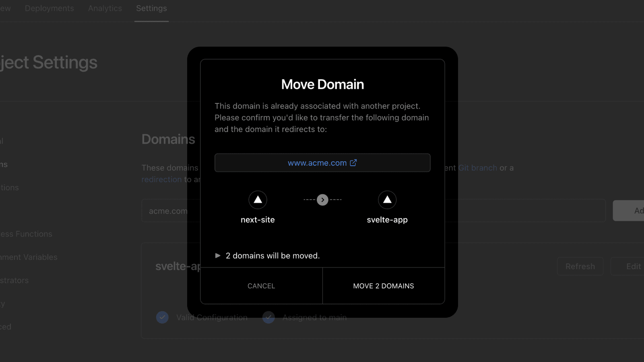Confirm with Move 2 Domains button
644x362 pixels.
[x=383, y=286]
